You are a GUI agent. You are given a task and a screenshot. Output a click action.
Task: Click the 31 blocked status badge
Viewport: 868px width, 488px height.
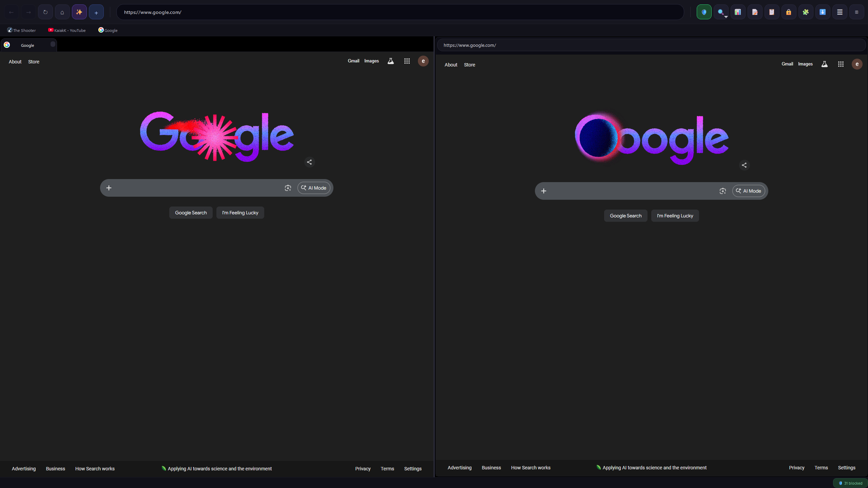click(x=850, y=483)
